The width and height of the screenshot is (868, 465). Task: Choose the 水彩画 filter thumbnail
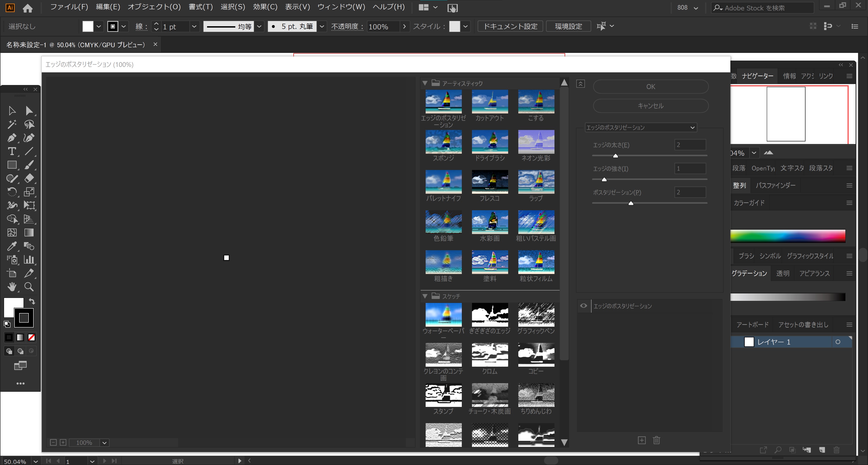coord(490,222)
